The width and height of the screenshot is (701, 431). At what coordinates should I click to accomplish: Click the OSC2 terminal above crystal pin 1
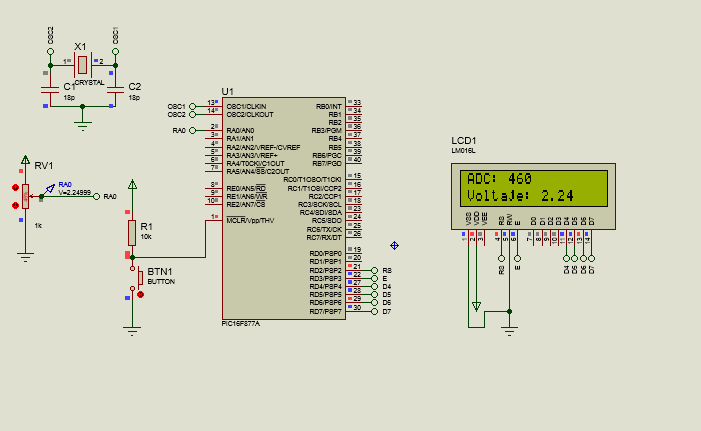click(51, 51)
